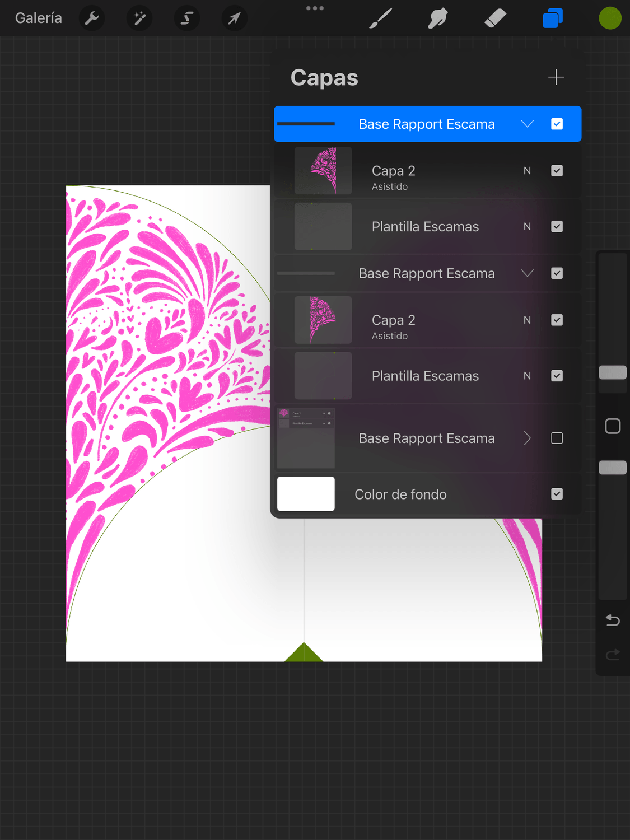Collapse the selected Base Rapport Escama group

pyautogui.click(x=527, y=124)
